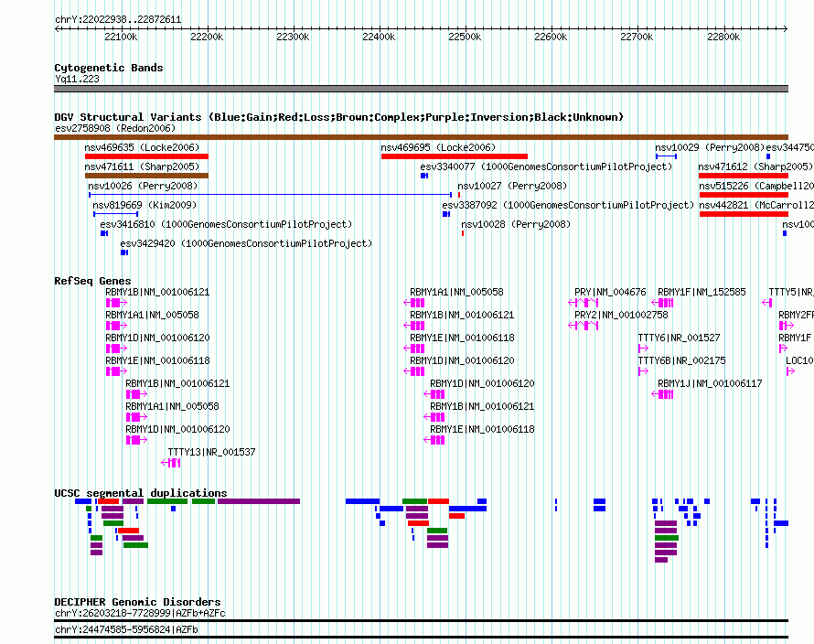
Task: Select the nsv10029 (Perry2008) variant label
Action: [x=710, y=147]
